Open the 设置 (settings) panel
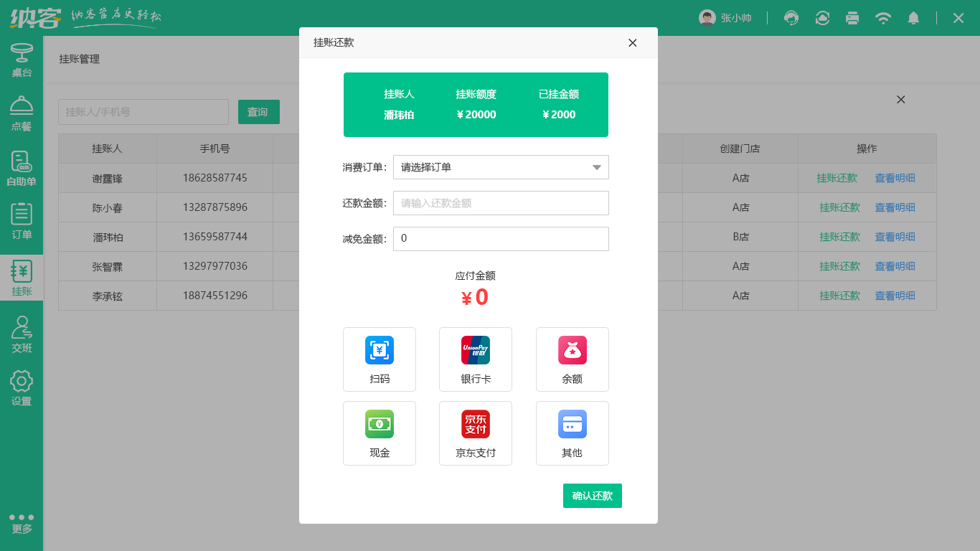The image size is (980, 551). (22, 387)
